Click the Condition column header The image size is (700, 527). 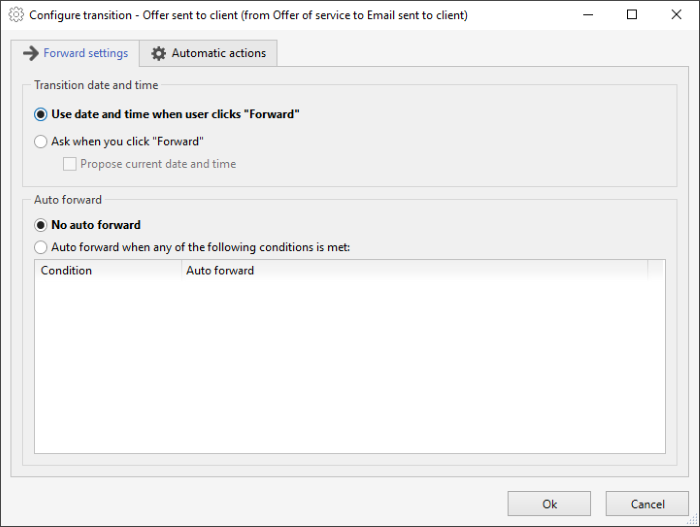pos(108,271)
